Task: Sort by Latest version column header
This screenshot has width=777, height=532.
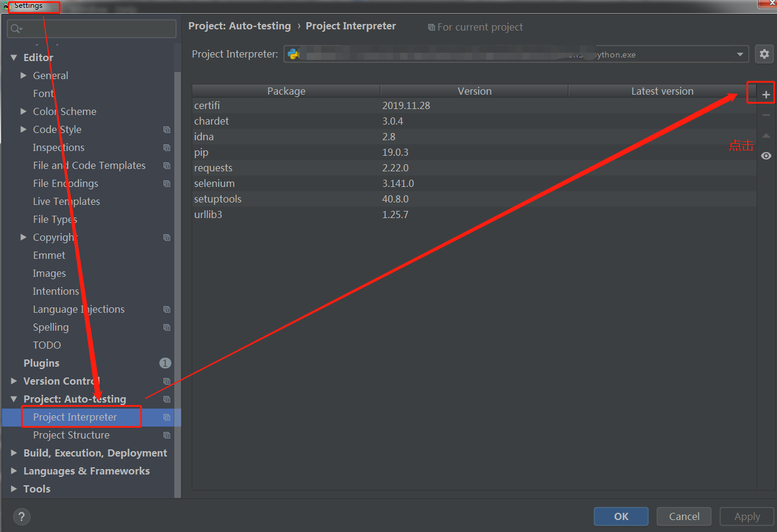Action: 662,91
